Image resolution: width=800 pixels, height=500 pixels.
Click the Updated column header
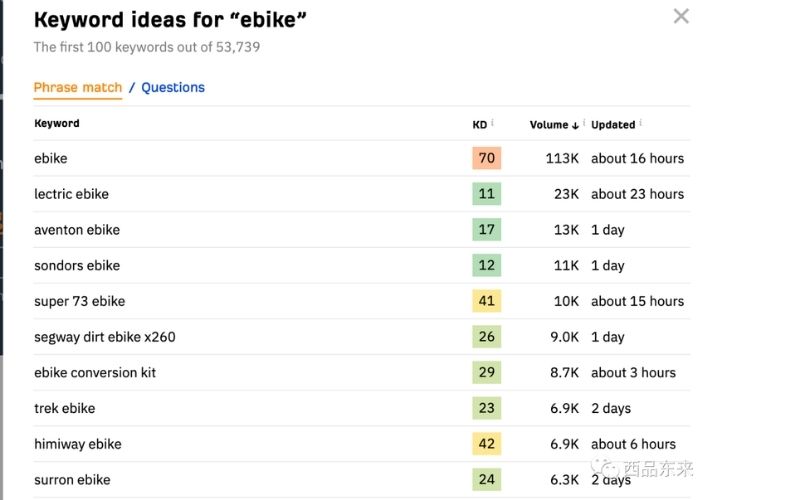613,125
